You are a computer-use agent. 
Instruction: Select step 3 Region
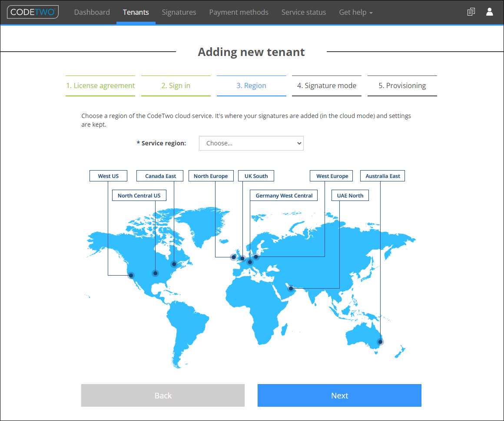(252, 86)
